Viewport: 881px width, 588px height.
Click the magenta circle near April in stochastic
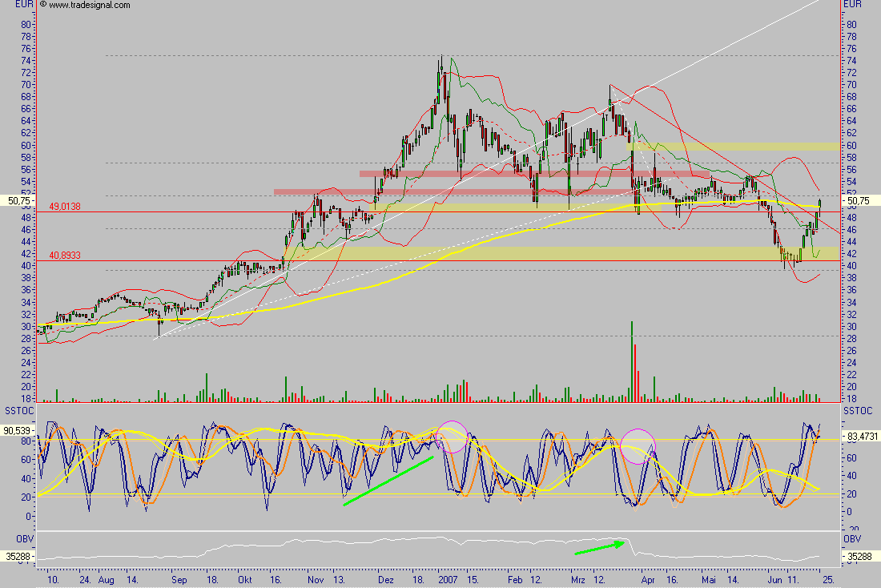tap(638, 445)
